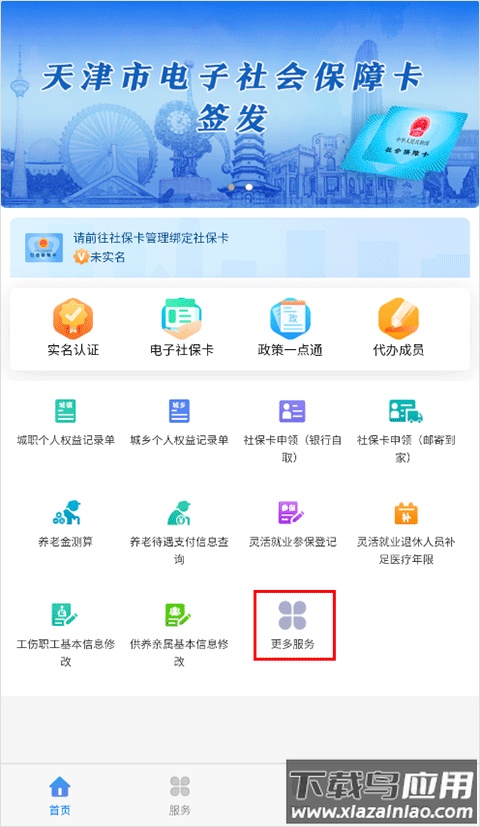This screenshot has height=827, width=480.
Task: Select 社保卡申领（邮寄到家）truck icon
Action: click(x=406, y=411)
